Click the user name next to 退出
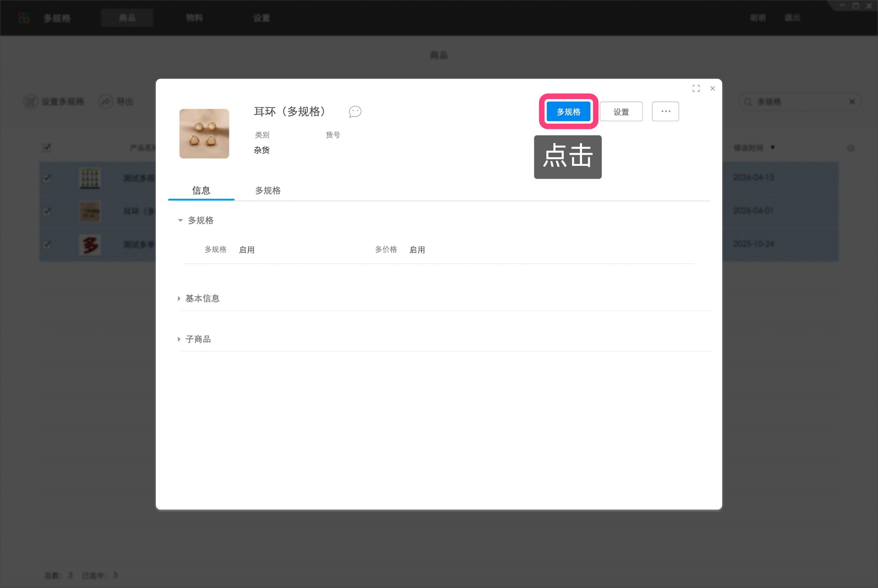Image resolution: width=878 pixels, height=588 pixels. click(758, 18)
